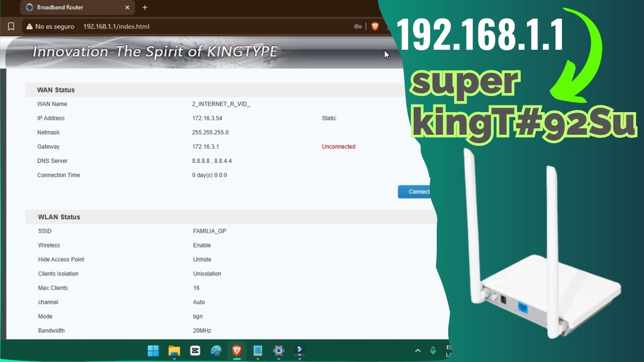Click the Static connection type text
Viewport: 644px width, 362px height.
329,118
